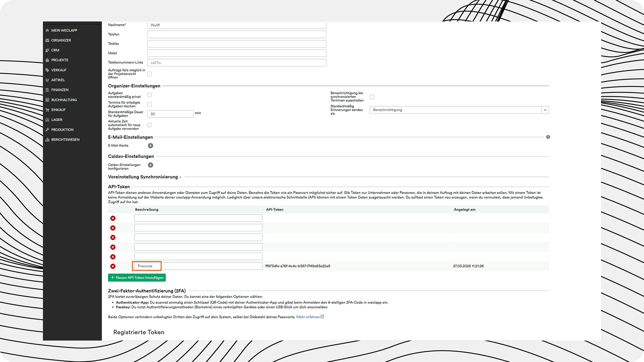Toggle Benachrichtigung bei synchronisierten Terminen ausschalten
This screenshot has width=644, height=362.
click(x=372, y=97)
